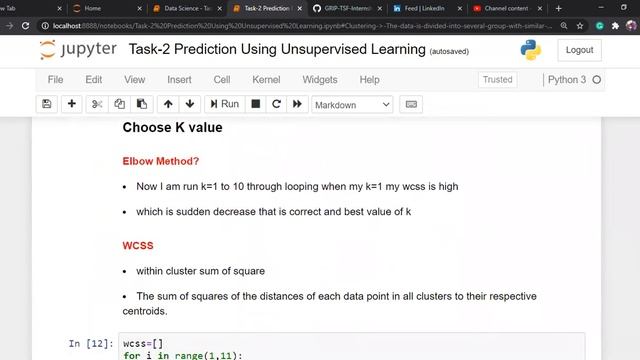The height and width of the screenshot is (360, 640).
Task: Insert a cell below with plus icon
Action: (71, 104)
